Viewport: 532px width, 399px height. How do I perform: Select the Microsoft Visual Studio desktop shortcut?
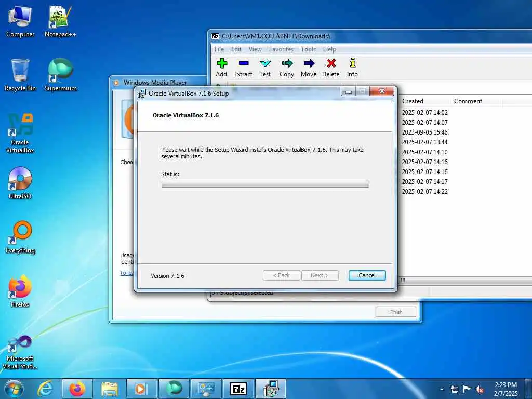tap(20, 352)
